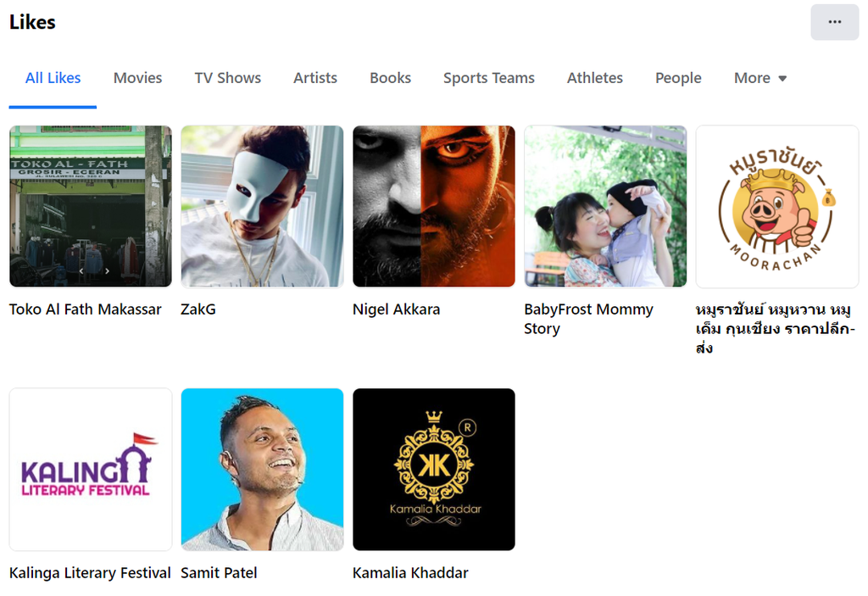This screenshot has height=596, width=868.
Task: Open the BabyFrost Mommy Story photo
Action: (x=605, y=206)
